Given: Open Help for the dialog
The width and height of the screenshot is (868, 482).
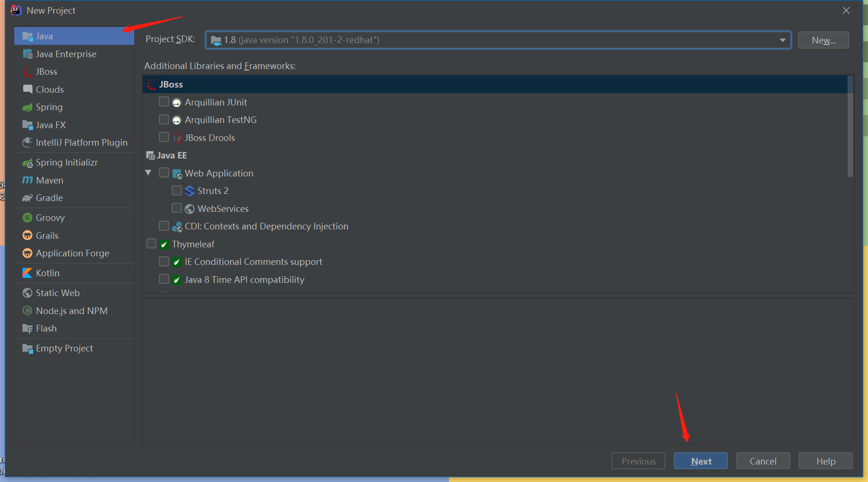Looking at the screenshot, I should point(825,461).
